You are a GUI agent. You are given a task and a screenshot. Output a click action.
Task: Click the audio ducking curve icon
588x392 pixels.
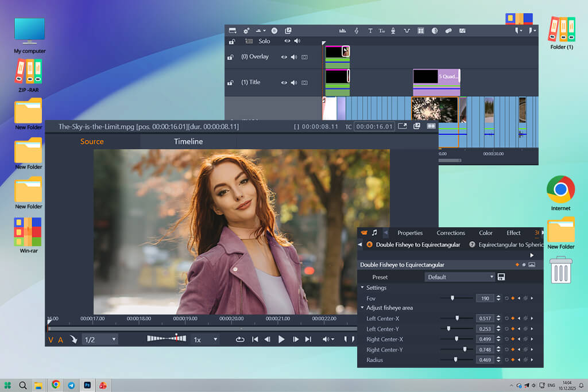tap(407, 31)
